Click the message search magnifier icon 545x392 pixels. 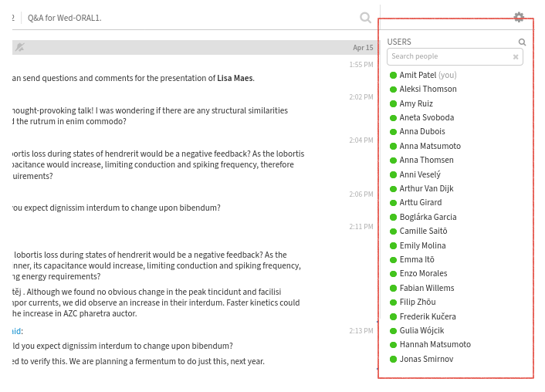click(x=365, y=18)
